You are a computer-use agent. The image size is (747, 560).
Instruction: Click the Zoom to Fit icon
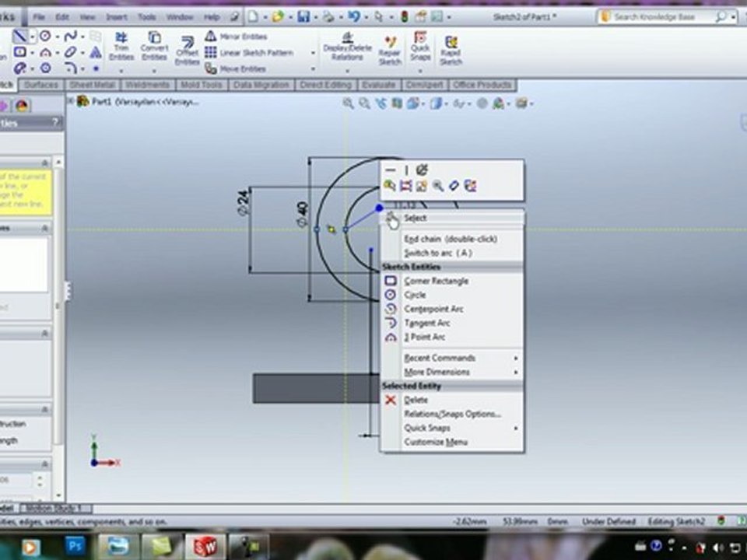(349, 103)
